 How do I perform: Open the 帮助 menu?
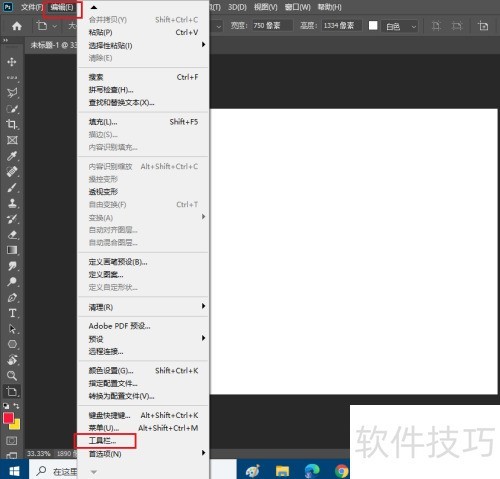coord(329,7)
